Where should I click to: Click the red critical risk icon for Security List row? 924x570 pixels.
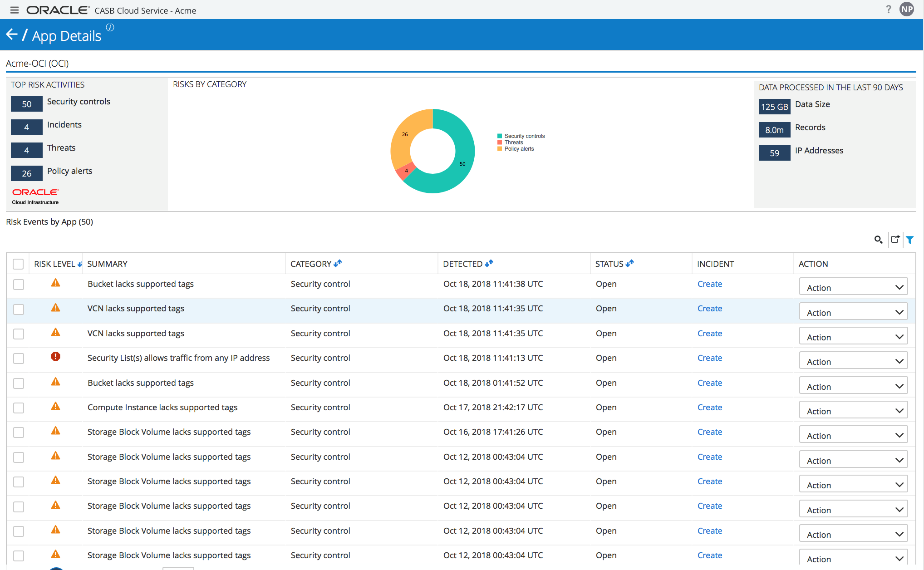55,357
